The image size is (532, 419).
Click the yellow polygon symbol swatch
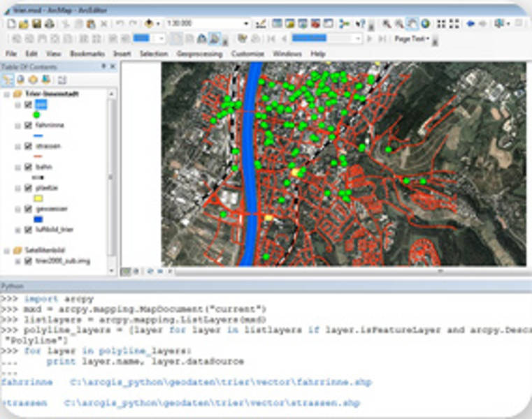(38, 198)
